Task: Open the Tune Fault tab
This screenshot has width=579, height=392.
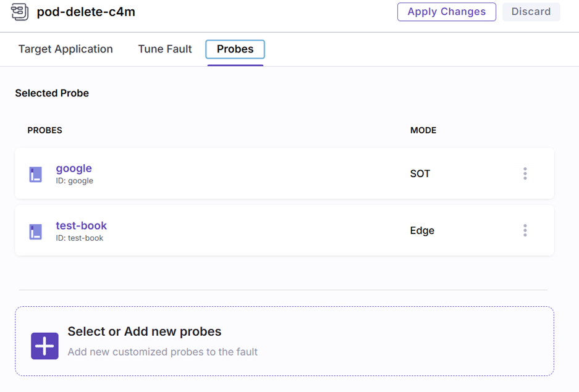Action: [165, 49]
